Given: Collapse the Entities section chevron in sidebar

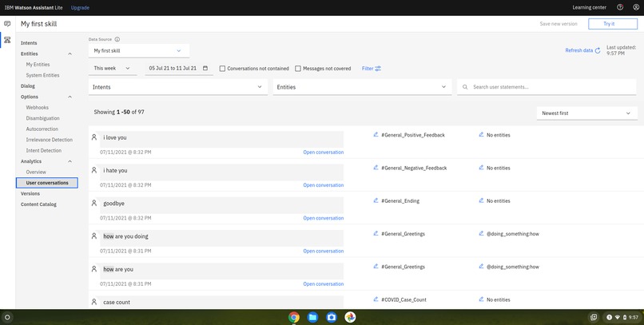Looking at the screenshot, I should [x=70, y=54].
